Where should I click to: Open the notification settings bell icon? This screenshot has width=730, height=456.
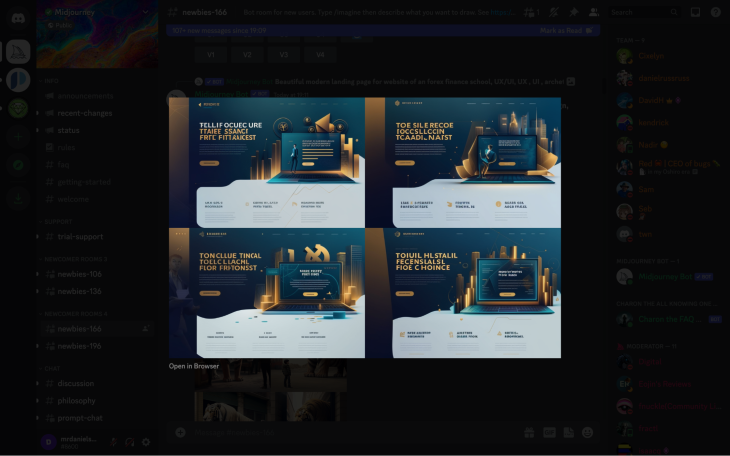[x=554, y=13]
